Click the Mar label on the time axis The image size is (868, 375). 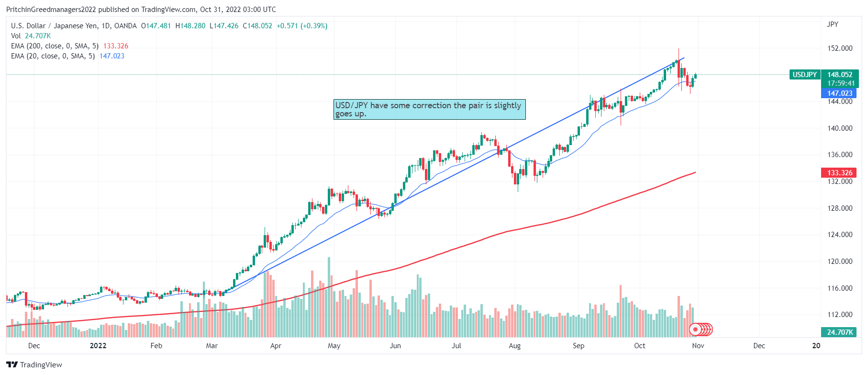pyautogui.click(x=211, y=345)
